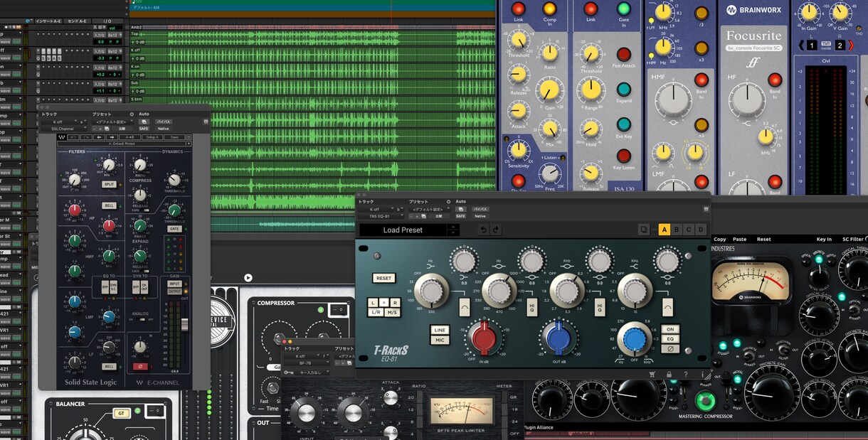Toggle SPLIT button in SSL filters
Image resolution: width=868 pixels, height=440 pixels.
coord(109,184)
